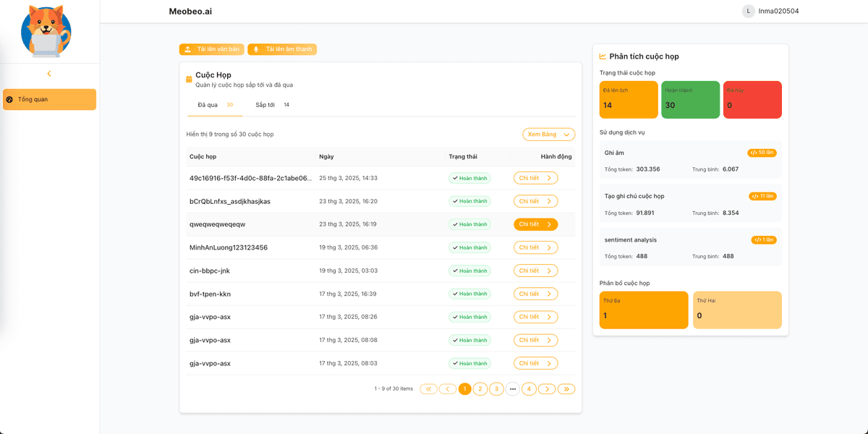Click the user avatar circle labeled L
The height and width of the screenshot is (434, 868).
click(748, 12)
